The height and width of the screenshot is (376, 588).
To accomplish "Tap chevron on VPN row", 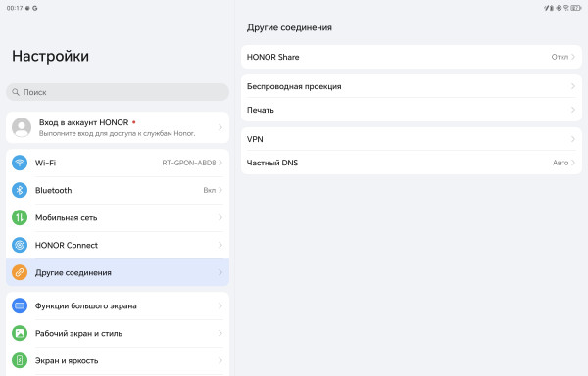I will pyautogui.click(x=573, y=139).
